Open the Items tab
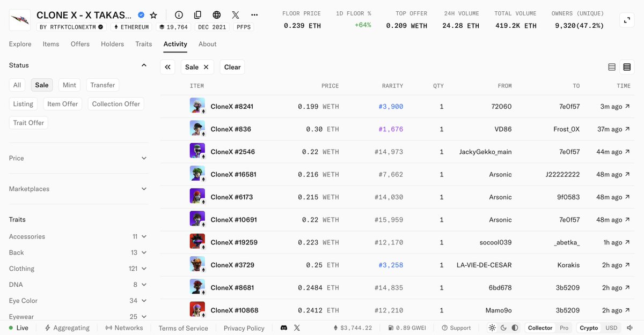 51,44
